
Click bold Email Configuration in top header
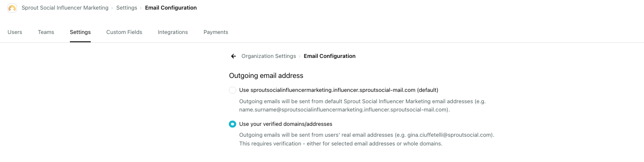point(171,8)
